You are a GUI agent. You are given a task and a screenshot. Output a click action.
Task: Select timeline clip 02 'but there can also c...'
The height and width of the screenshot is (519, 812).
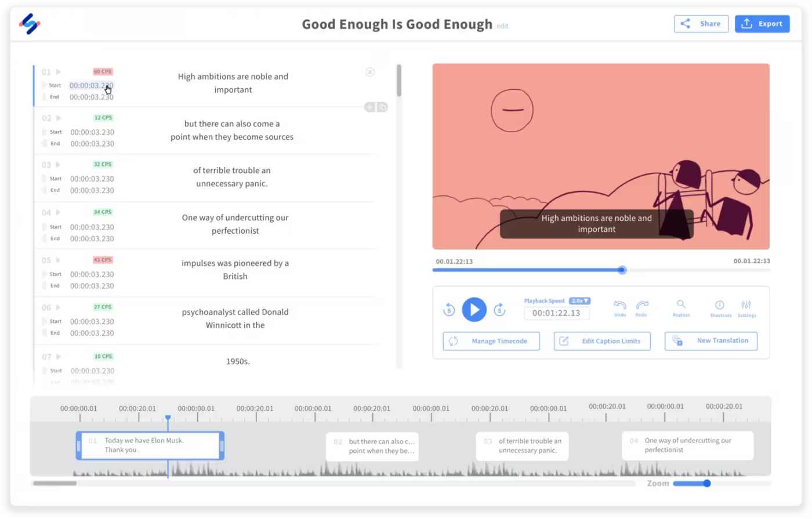click(372, 446)
